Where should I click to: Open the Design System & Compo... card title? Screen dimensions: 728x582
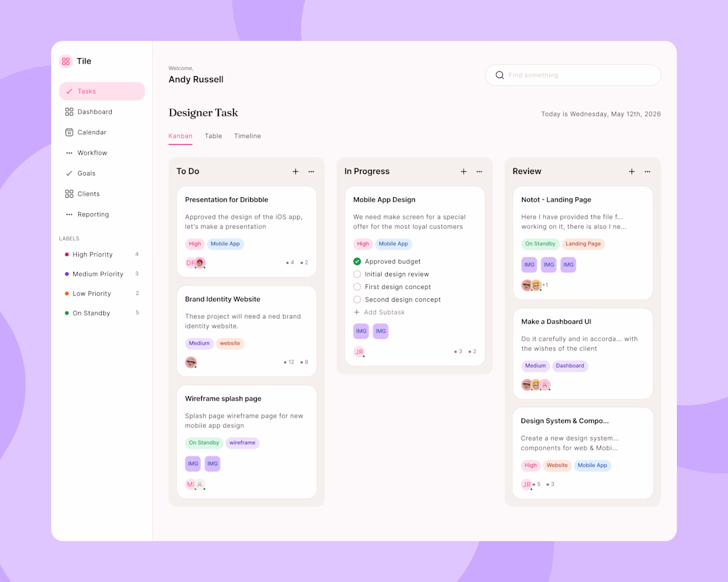pos(565,421)
